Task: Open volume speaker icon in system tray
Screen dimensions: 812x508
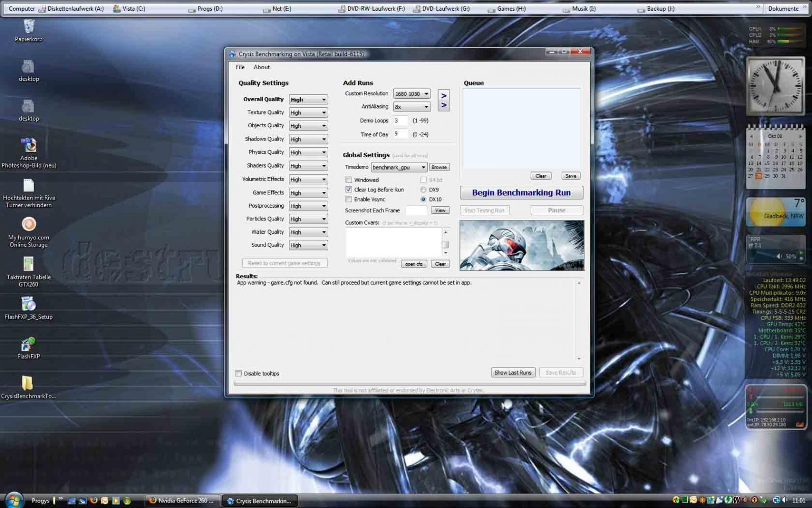Action: click(x=784, y=500)
